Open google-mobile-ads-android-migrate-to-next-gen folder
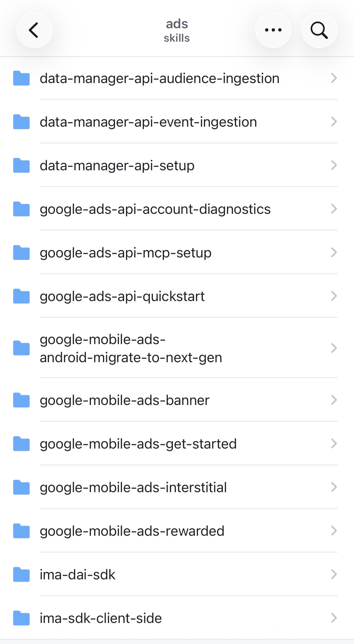354x644 pixels. [177, 348]
